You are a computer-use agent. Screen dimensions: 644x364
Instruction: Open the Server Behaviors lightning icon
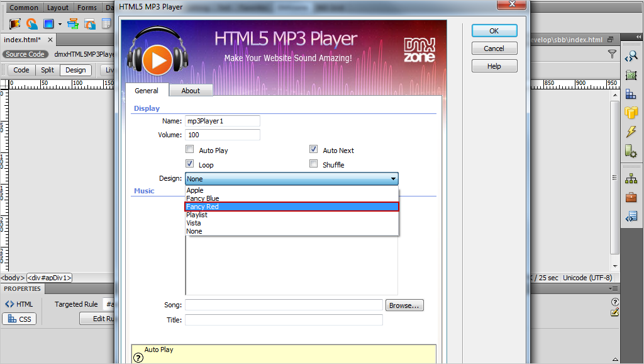631,132
